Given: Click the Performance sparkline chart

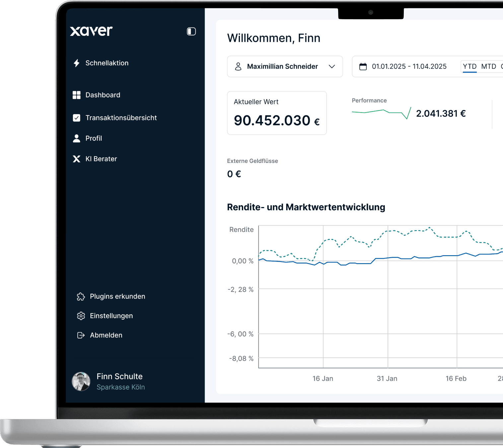Looking at the screenshot, I should click(x=382, y=113).
